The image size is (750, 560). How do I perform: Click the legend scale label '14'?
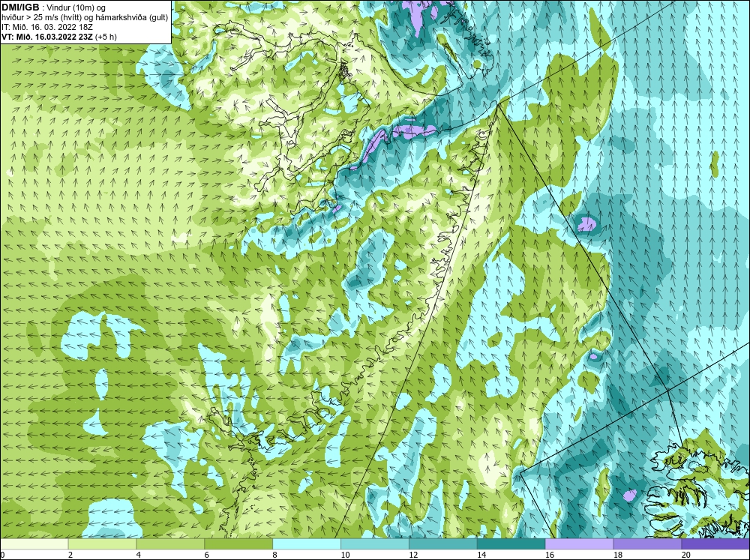(x=481, y=555)
